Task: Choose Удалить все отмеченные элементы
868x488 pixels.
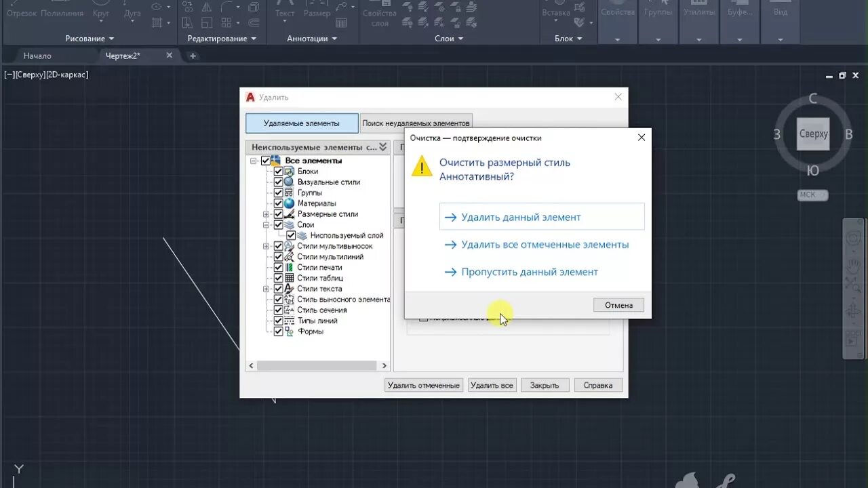Action: 542,245
